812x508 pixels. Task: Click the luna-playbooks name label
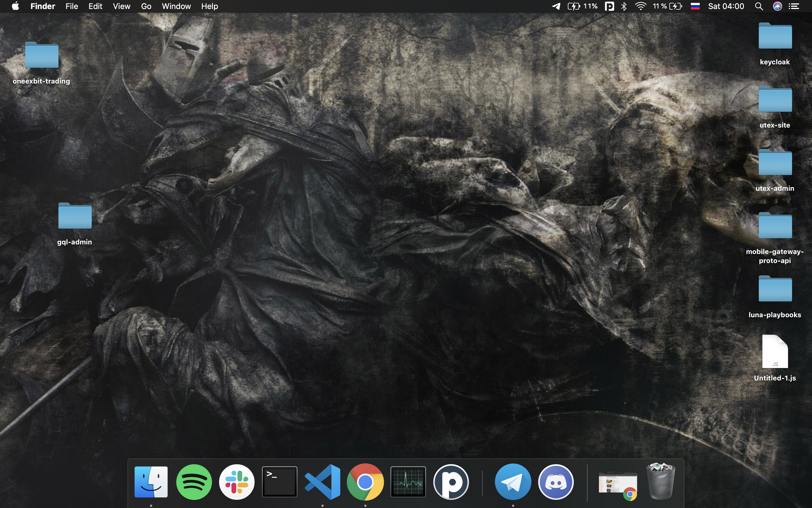pyautogui.click(x=775, y=315)
